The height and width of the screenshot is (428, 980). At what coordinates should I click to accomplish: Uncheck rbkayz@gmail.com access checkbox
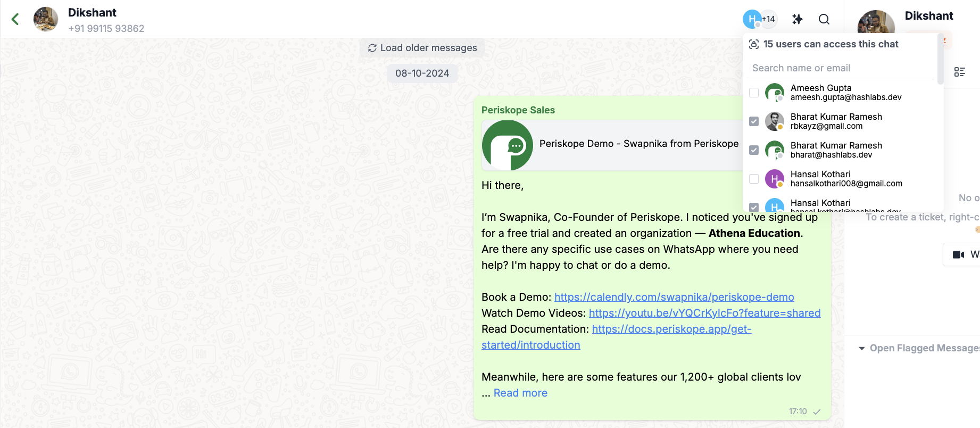754,121
